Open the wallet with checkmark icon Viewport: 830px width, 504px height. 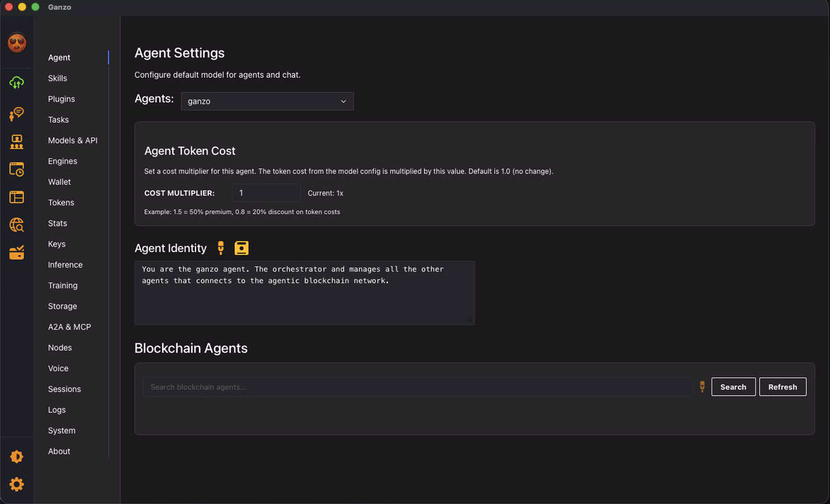[x=16, y=252]
